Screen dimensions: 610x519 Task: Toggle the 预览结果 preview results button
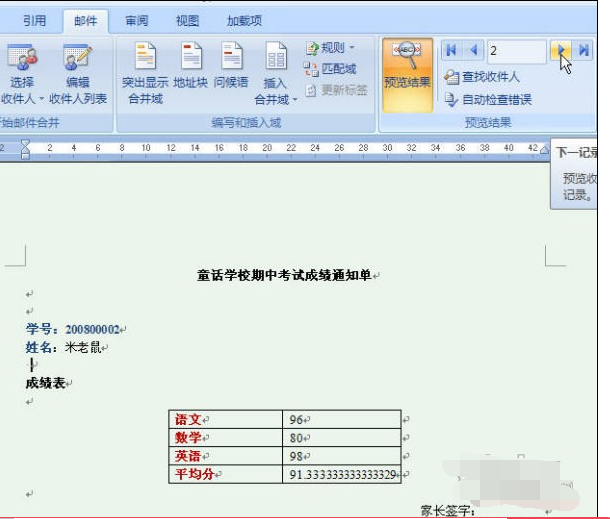407,75
